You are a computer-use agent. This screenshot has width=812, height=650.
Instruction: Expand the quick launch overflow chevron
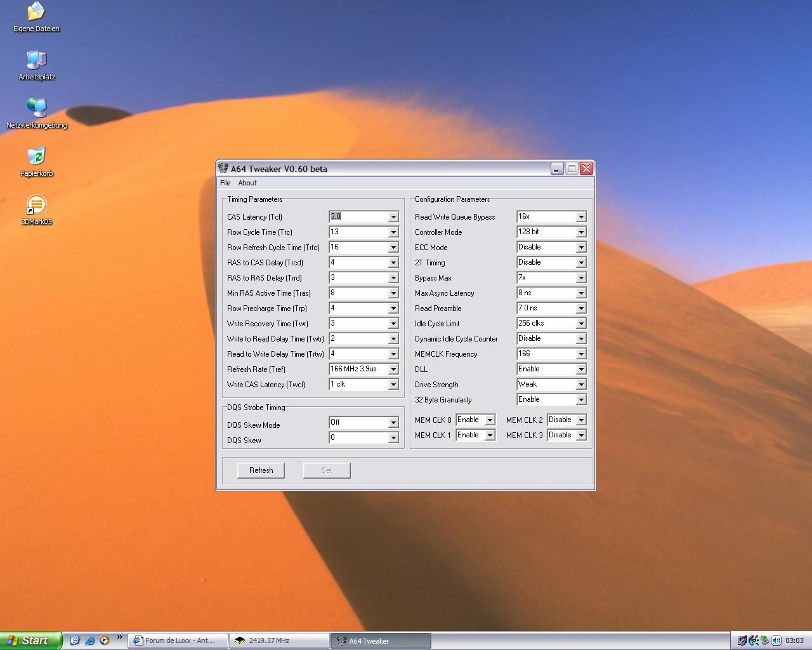(x=119, y=638)
